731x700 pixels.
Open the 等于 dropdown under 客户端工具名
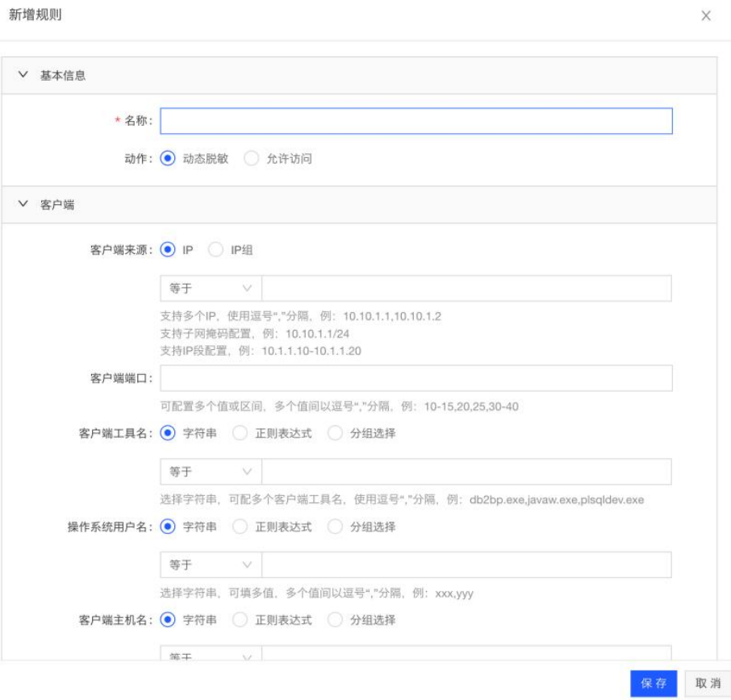pos(211,472)
